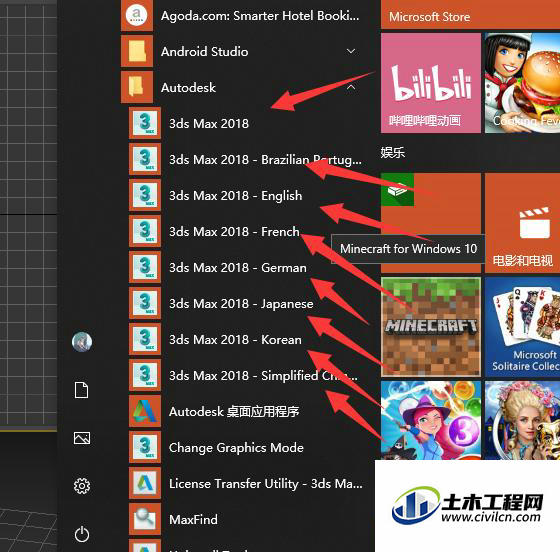Click the 3ds Max 2018 Simplified Chinese icon
The image size is (560, 552).
click(145, 375)
